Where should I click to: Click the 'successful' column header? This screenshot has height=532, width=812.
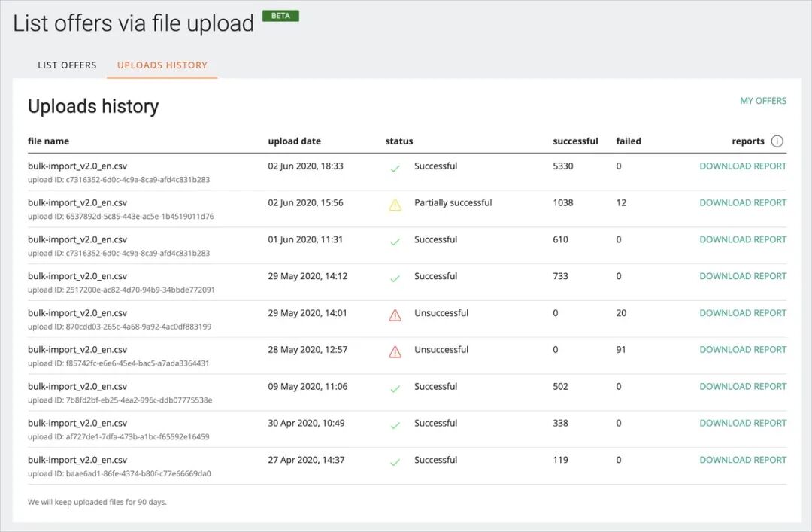575,141
